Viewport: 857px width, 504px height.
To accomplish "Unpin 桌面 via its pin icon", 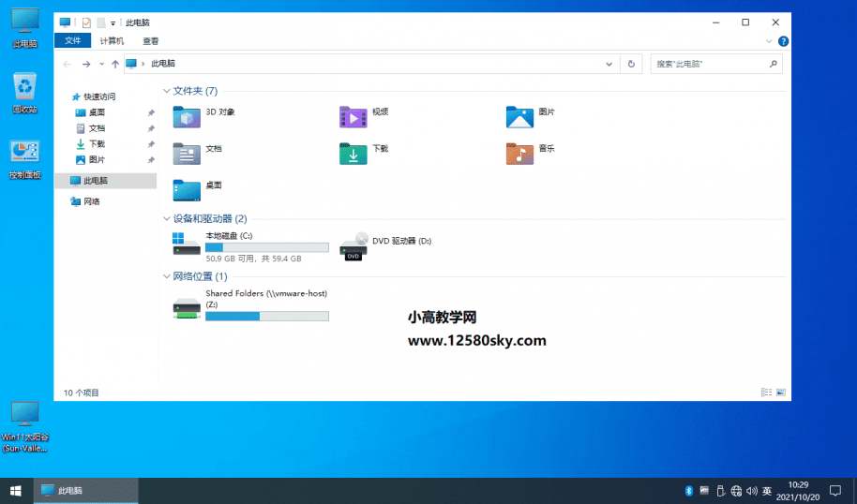I will [x=151, y=113].
